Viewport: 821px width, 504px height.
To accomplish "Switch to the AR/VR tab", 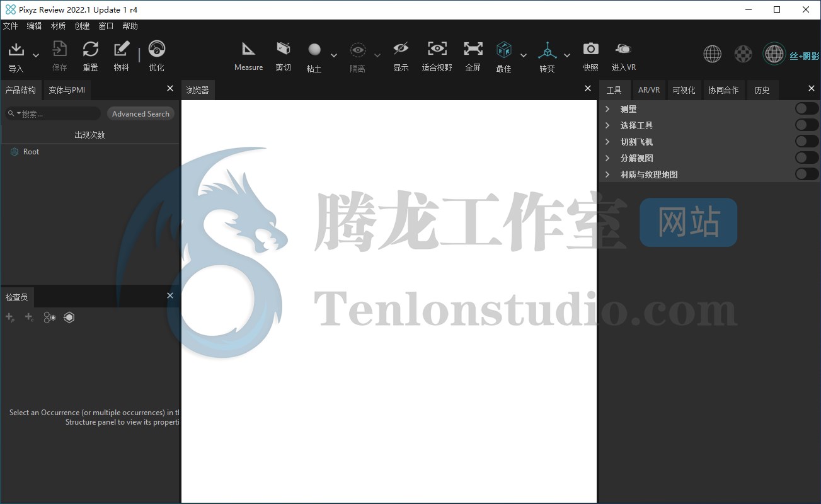I will pyautogui.click(x=649, y=90).
